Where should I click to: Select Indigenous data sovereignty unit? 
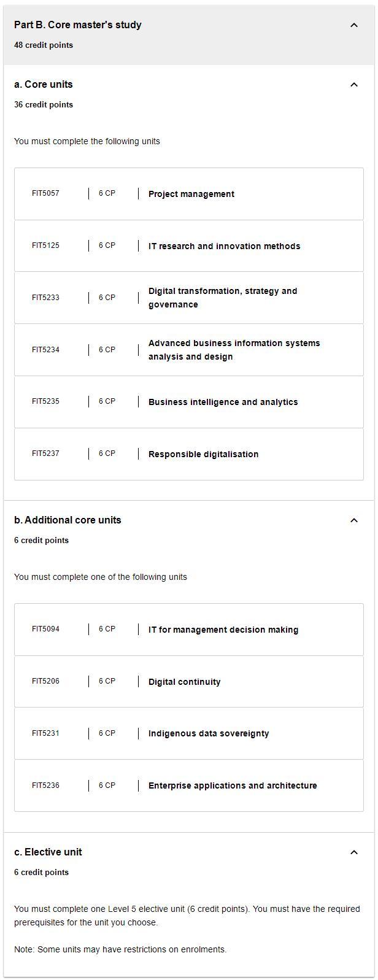(x=208, y=733)
